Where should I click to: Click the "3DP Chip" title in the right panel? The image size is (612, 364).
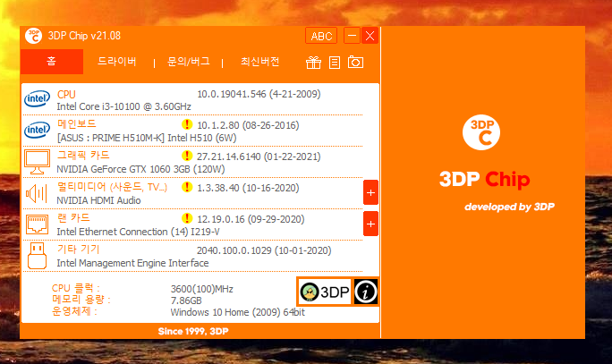[484, 180]
